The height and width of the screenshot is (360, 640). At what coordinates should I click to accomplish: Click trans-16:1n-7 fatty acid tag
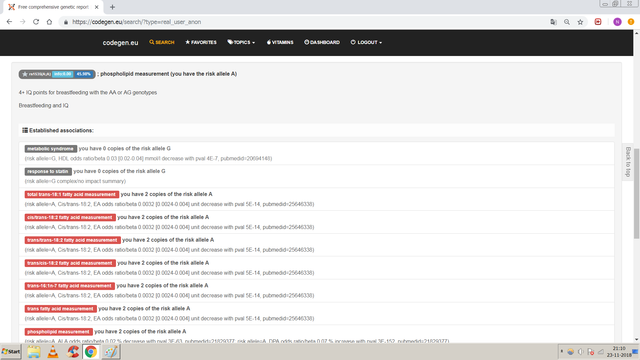[x=69, y=286]
